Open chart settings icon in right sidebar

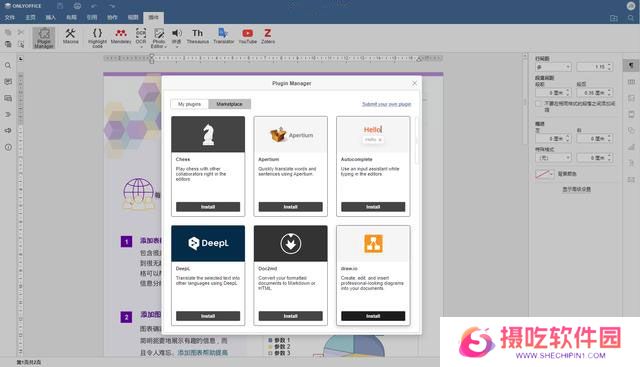point(631,147)
